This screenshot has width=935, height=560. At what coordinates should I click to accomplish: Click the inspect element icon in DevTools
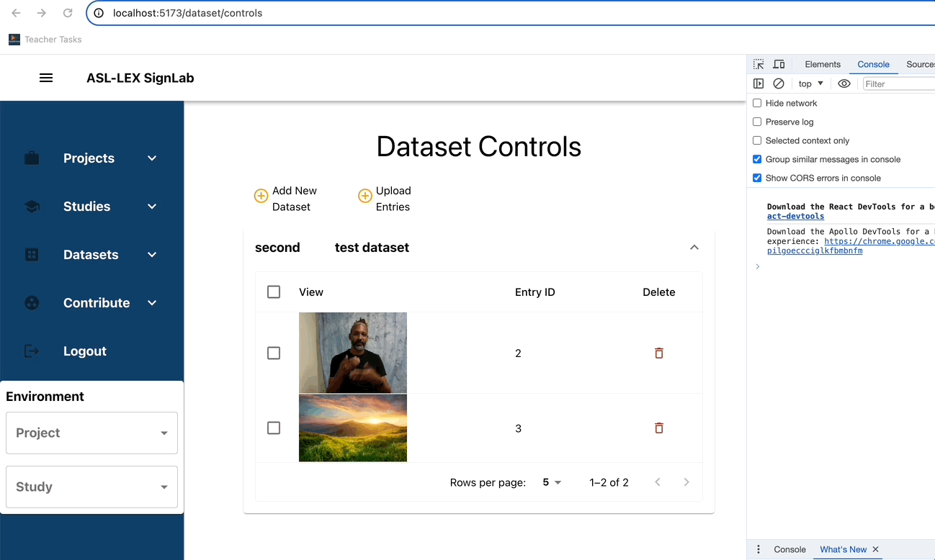tap(758, 64)
